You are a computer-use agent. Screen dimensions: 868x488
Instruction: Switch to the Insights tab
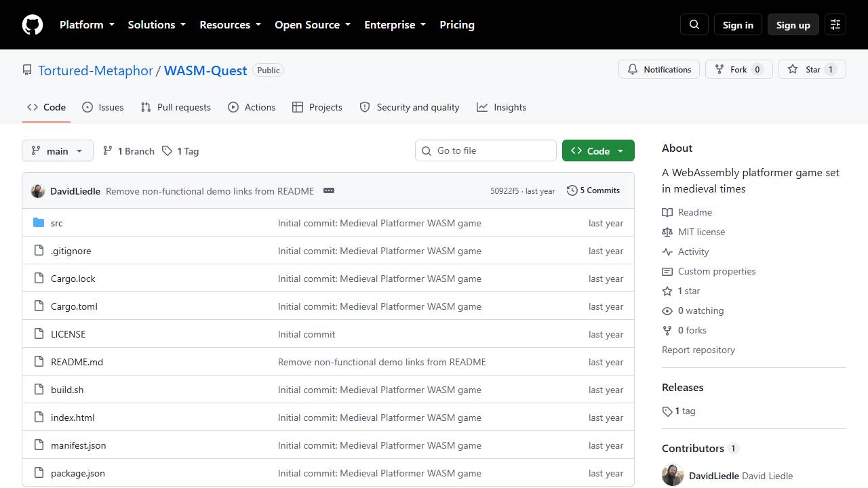pyautogui.click(x=502, y=107)
